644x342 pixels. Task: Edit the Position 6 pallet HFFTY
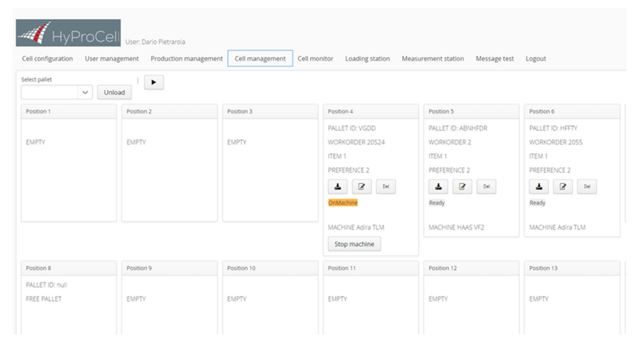tap(563, 186)
